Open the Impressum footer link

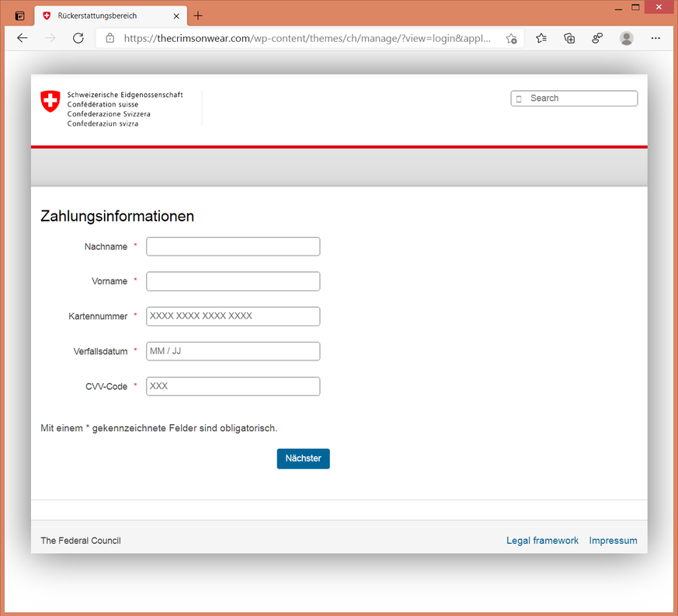[x=613, y=541]
